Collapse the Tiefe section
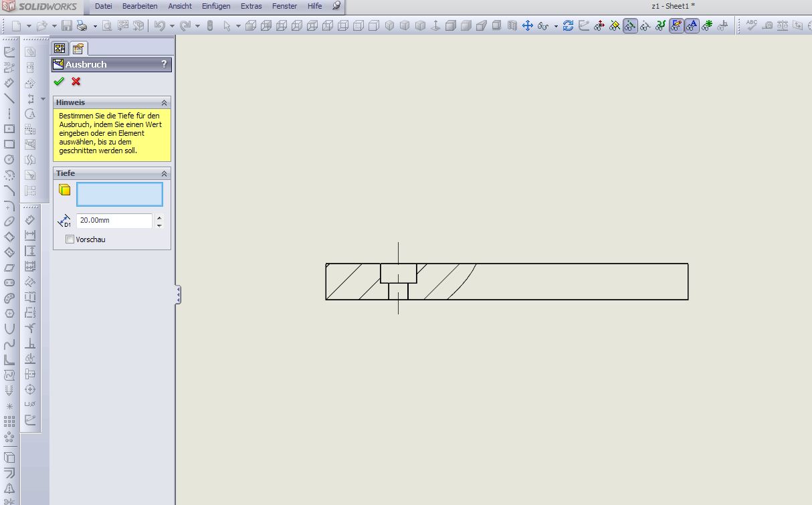This screenshot has width=812, height=505. click(x=164, y=173)
